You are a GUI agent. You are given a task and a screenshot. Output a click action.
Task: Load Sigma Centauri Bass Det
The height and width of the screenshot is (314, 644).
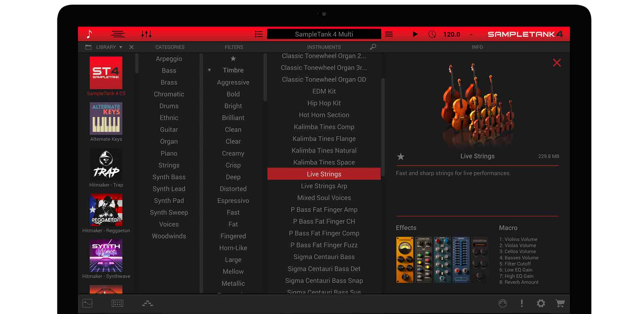(324, 269)
